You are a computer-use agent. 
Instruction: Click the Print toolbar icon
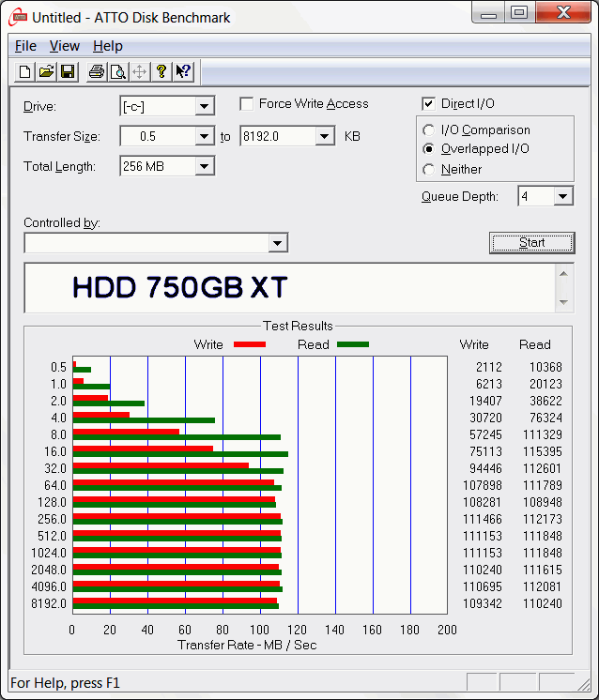[x=97, y=71]
